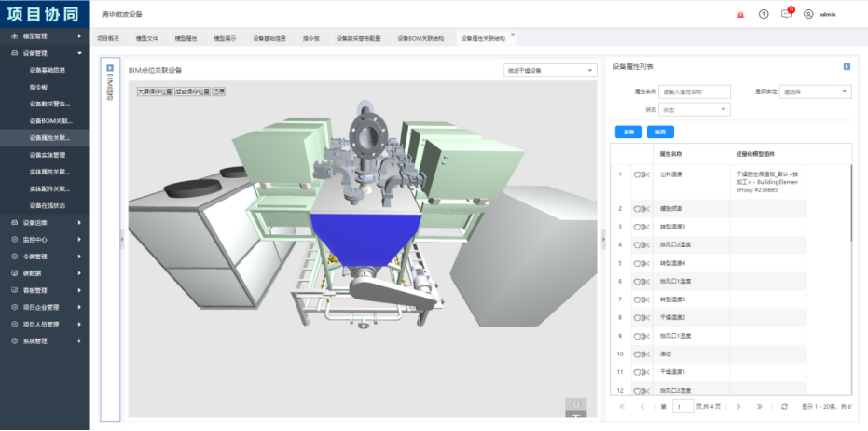The width and height of the screenshot is (868, 431).
Task: Click the page number input field
Action: pos(683,406)
